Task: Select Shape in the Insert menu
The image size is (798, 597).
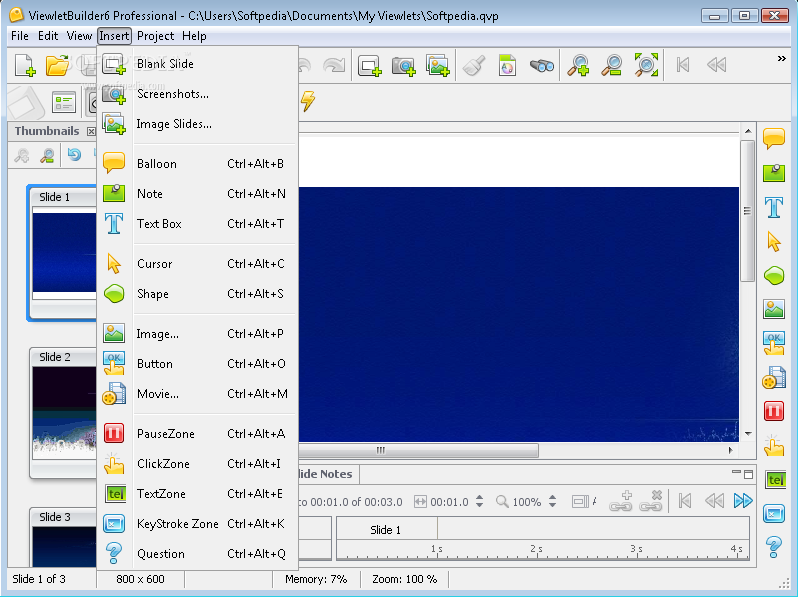Action: click(x=197, y=294)
